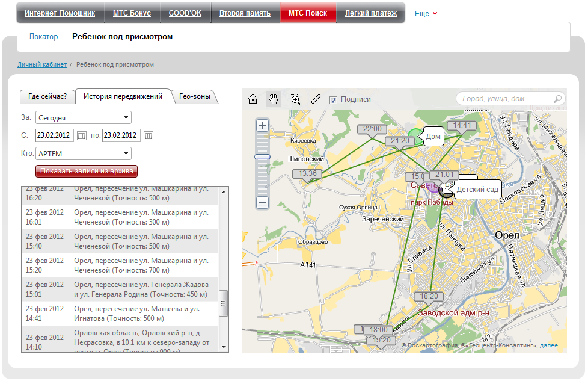Click the home icon on map toolbar
This screenshot has width=588, height=384.
coord(253,99)
